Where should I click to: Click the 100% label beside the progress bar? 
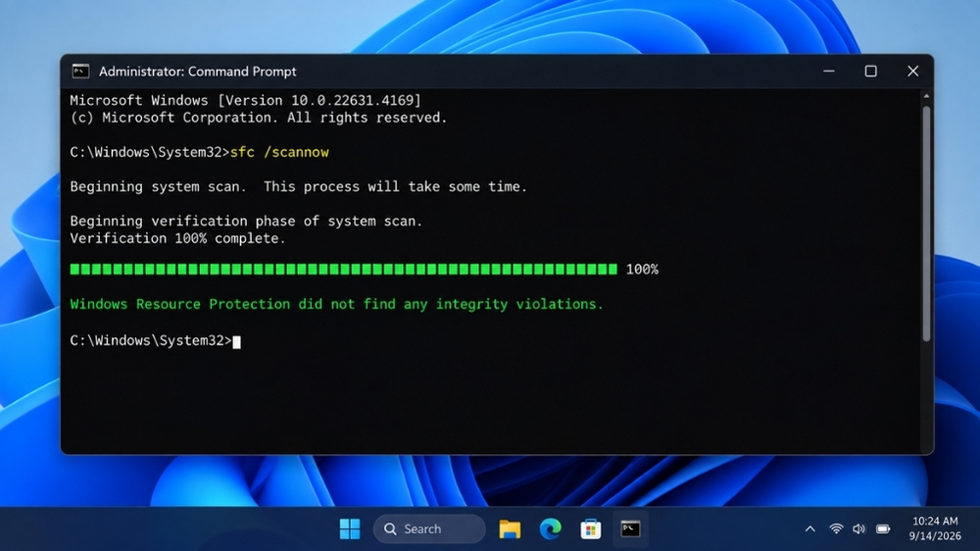[642, 270]
